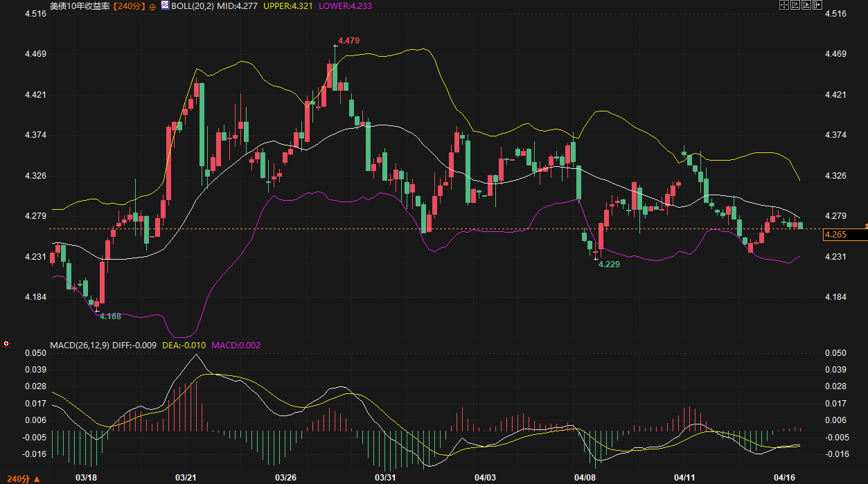The height and width of the screenshot is (484, 868).
Task: Click the 04/08 date on time axis
Action: point(585,478)
